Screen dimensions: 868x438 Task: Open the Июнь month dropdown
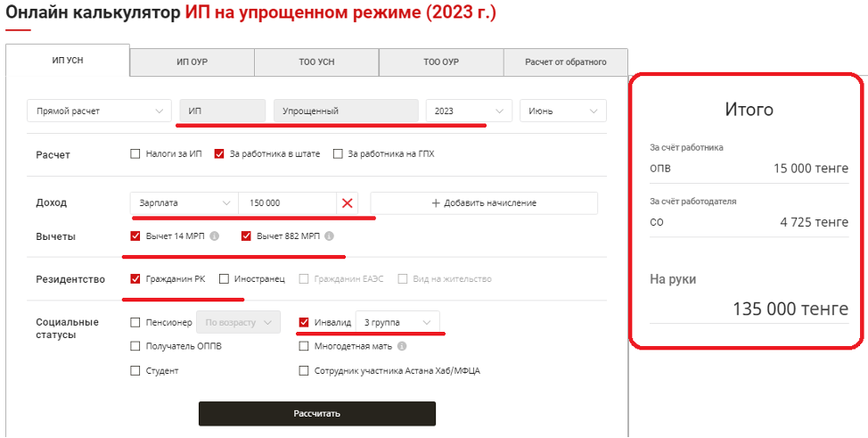[x=563, y=111]
